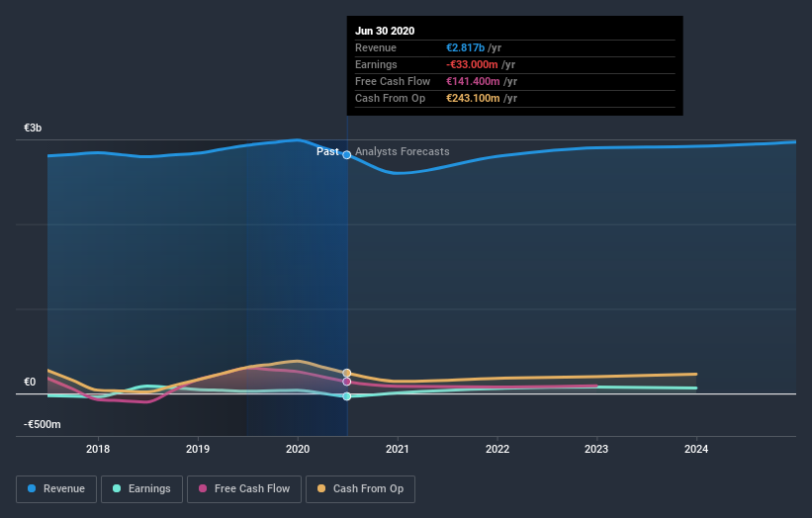
Task: Click the Analysts Forecasts label
Action: pyautogui.click(x=403, y=151)
